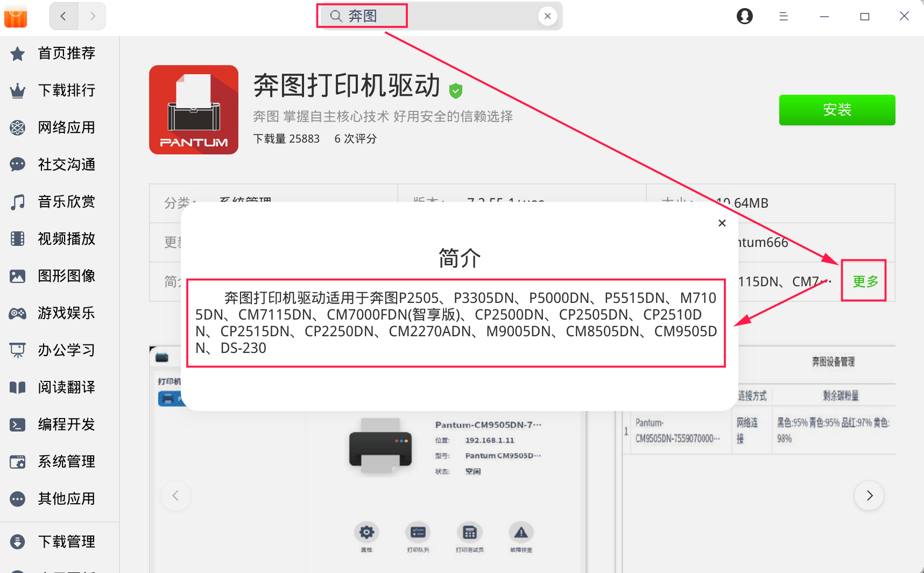Open the 办公学习 category
Image resolution: width=924 pixels, height=573 pixels.
(x=59, y=350)
